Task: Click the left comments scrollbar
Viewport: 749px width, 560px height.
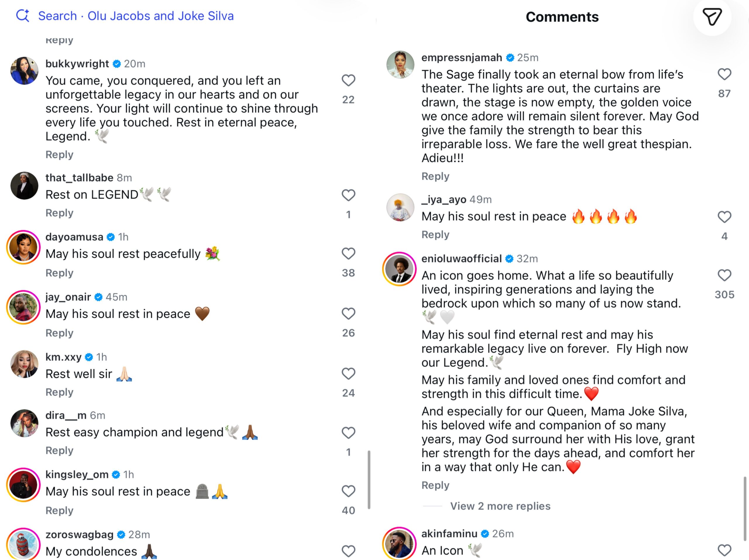Action: coord(369,480)
